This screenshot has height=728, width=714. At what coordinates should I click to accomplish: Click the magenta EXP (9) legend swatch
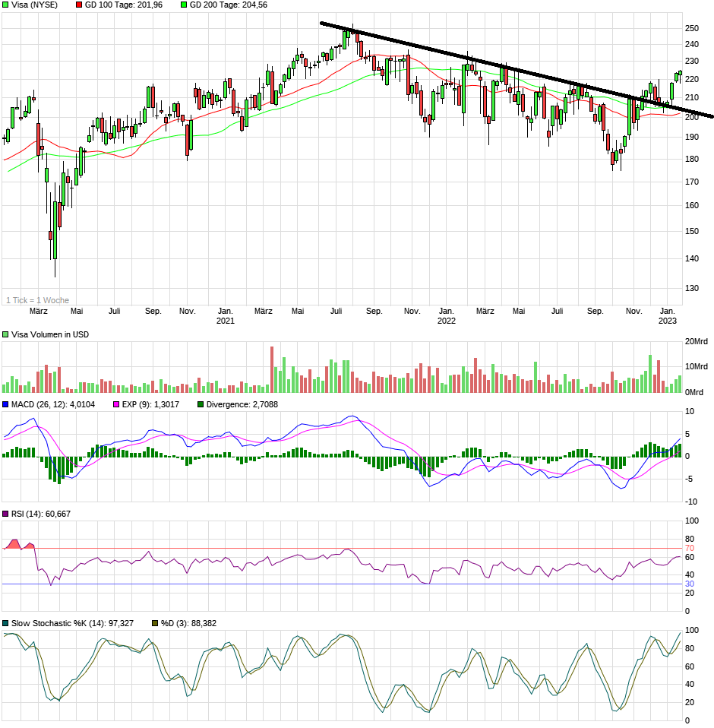click(x=116, y=404)
